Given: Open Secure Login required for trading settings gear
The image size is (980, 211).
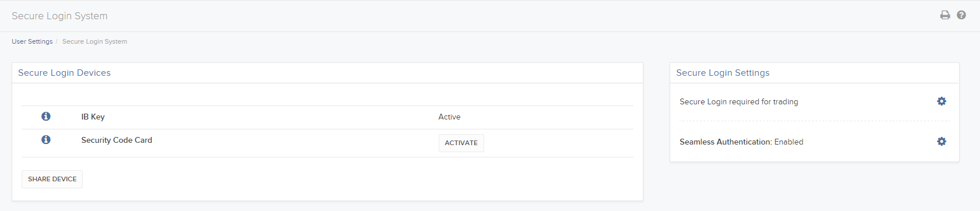Looking at the screenshot, I should pos(942,101).
